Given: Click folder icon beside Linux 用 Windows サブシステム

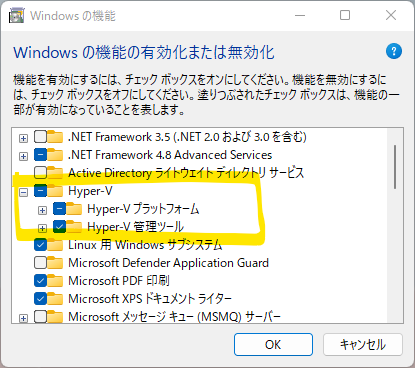Looking at the screenshot, I should (x=55, y=245).
